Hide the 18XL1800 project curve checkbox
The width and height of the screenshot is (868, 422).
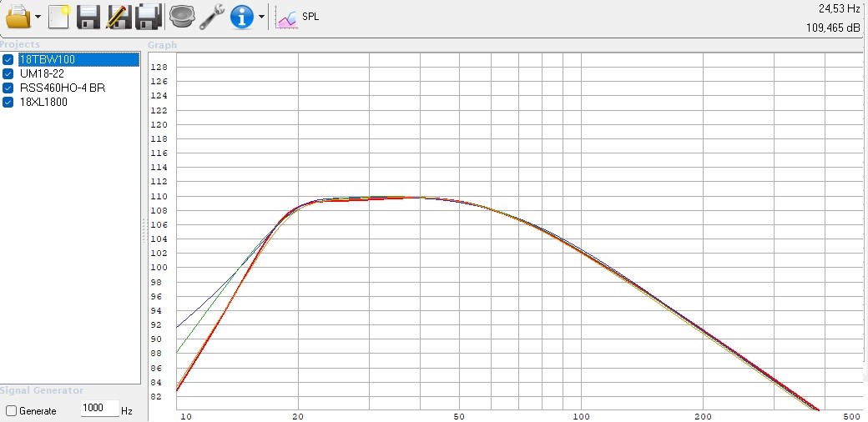click(x=8, y=102)
